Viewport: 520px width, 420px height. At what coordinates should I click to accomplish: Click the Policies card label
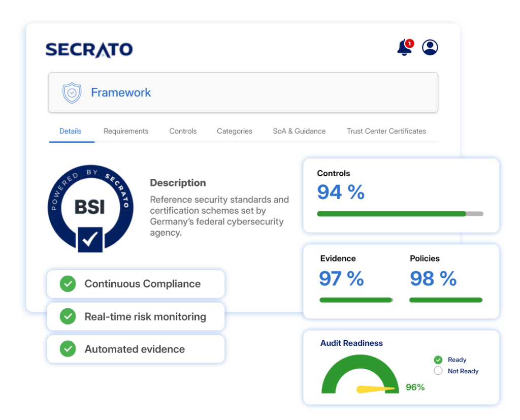[x=425, y=259]
